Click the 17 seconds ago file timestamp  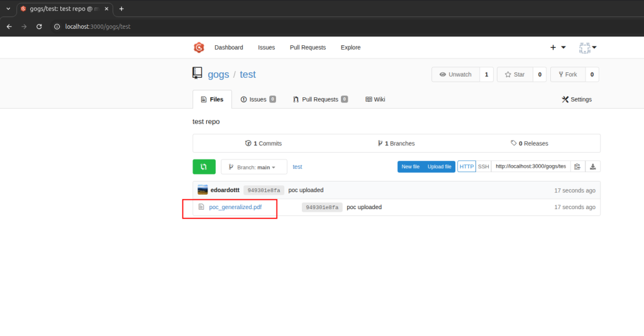(x=575, y=207)
